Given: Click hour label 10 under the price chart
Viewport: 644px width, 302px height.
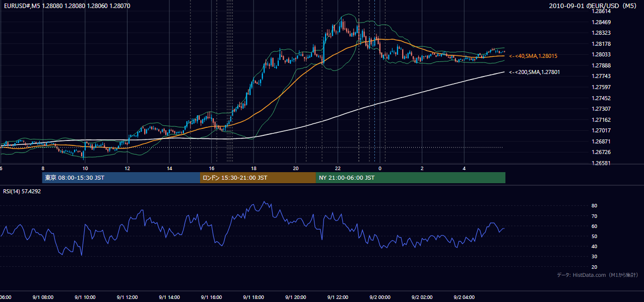Looking at the screenshot, I should (x=85, y=168).
